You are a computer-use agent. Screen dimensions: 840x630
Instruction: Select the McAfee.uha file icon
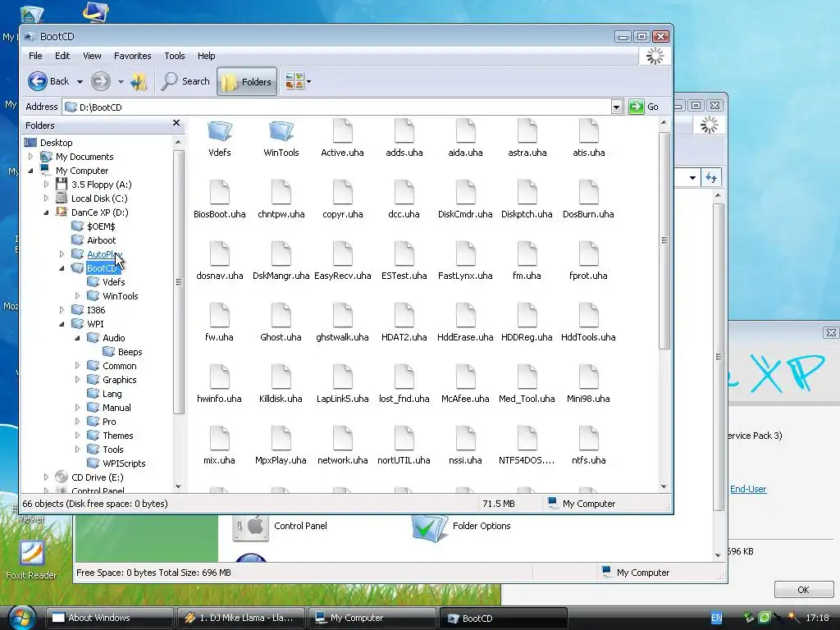466,377
